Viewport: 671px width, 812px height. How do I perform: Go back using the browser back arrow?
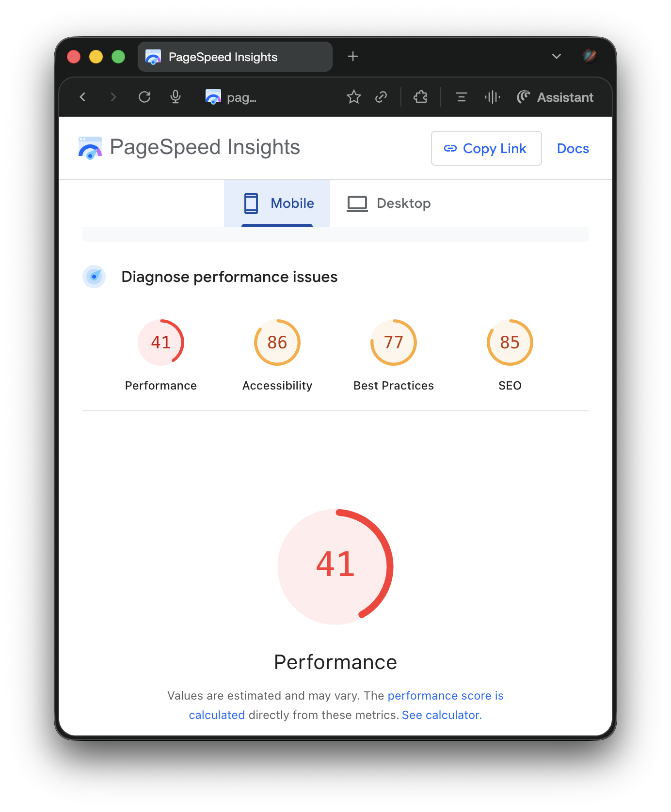click(x=83, y=97)
